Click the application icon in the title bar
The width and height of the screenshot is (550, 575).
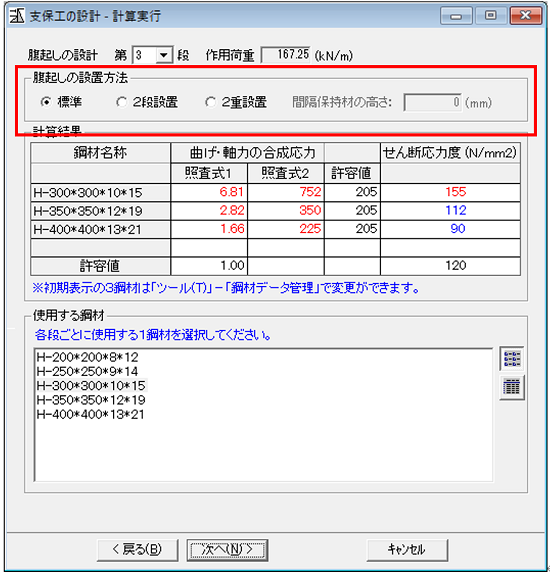[x=17, y=16]
